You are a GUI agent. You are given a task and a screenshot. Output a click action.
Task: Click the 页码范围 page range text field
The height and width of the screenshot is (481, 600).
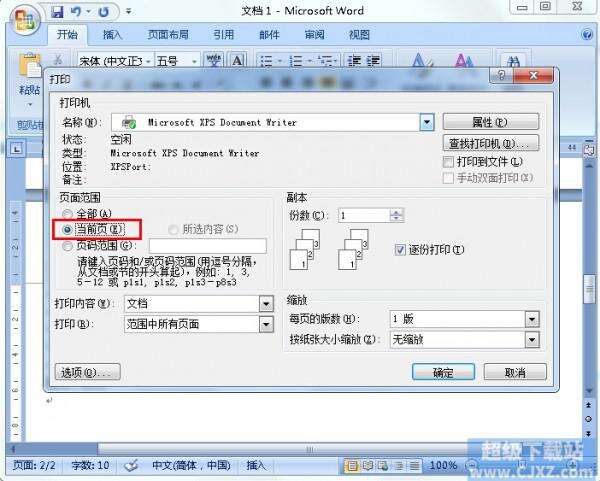coord(208,246)
